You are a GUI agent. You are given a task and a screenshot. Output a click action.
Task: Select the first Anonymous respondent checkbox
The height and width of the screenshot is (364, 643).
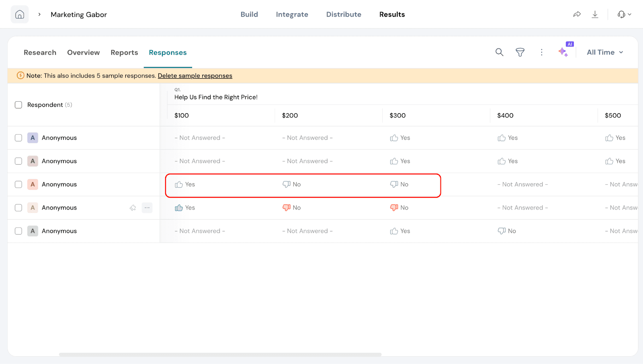tap(18, 138)
